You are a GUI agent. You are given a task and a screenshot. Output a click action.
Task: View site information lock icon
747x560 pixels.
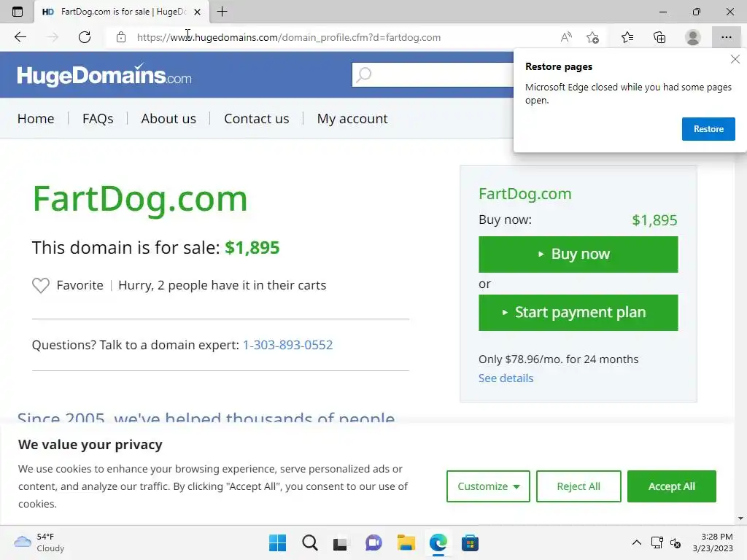point(121,37)
